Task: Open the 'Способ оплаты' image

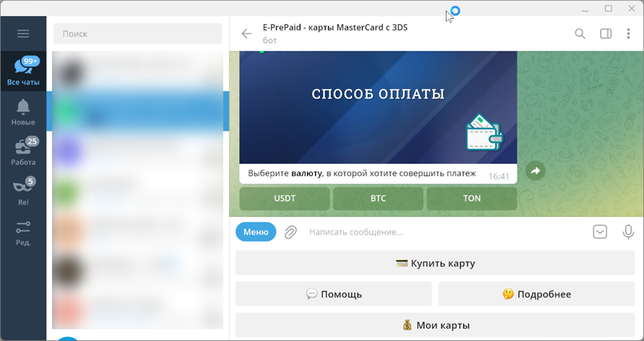Action: [378, 108]
